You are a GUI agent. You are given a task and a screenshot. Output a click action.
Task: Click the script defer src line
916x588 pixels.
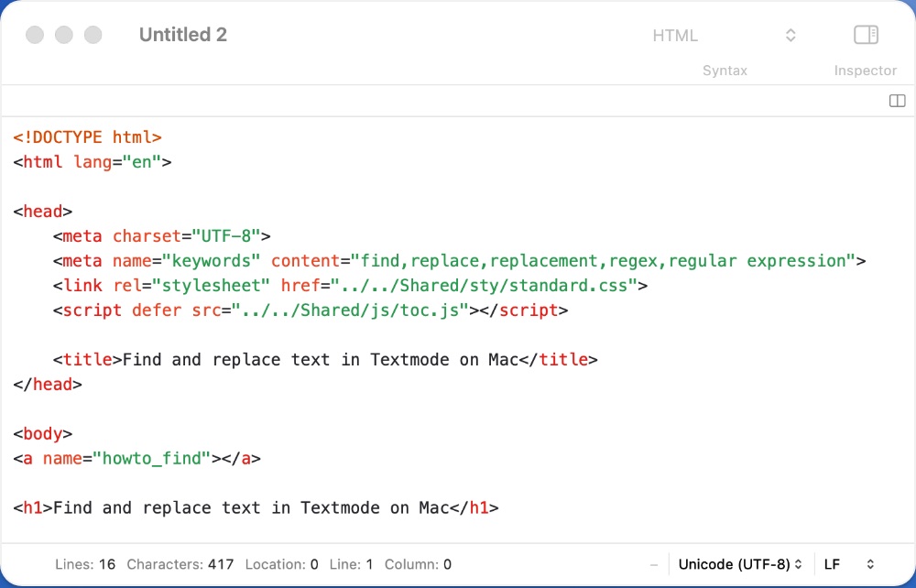pyautogui.click(x=311, y=310)
